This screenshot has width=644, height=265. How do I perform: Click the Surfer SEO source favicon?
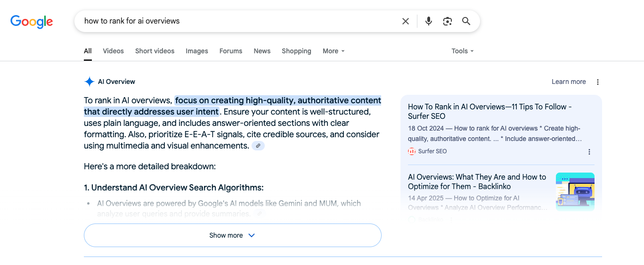point(412,151)
